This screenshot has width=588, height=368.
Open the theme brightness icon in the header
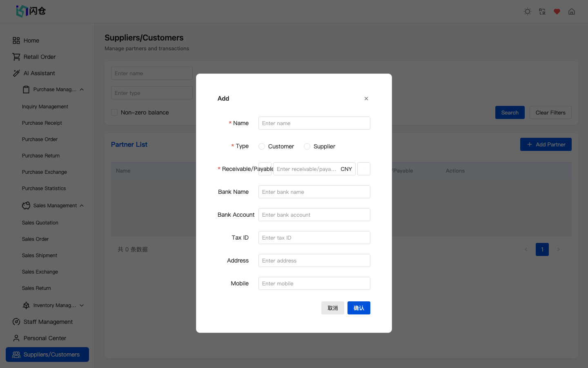tap(527, 11)
